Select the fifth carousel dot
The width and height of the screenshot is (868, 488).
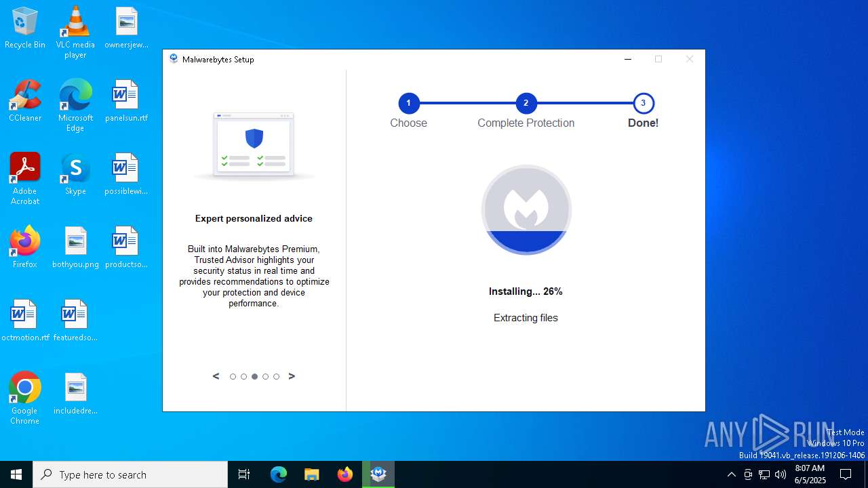coord(276,377)
